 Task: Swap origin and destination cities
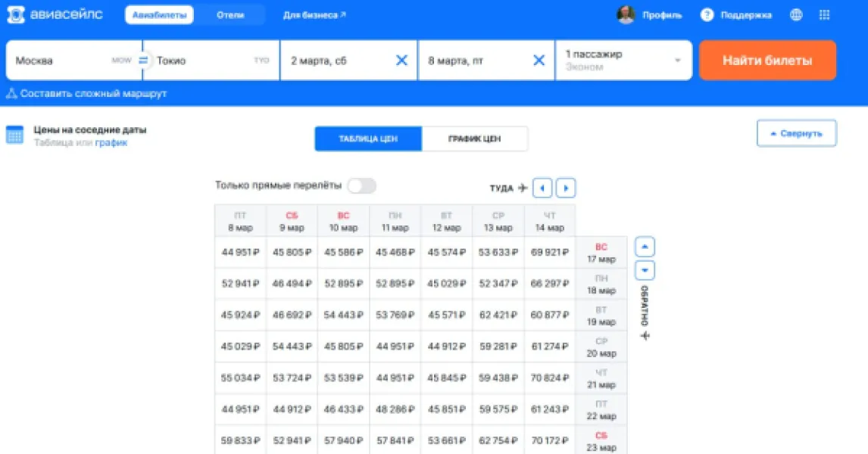coord(143,61)
